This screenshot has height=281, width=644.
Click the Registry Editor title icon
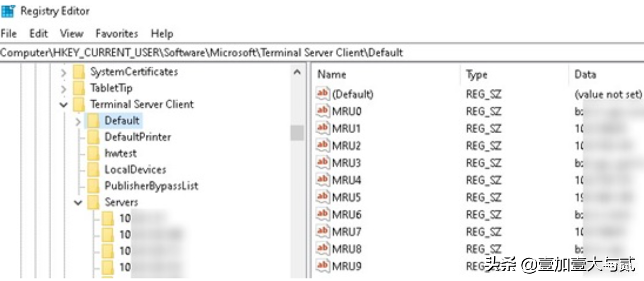pos(8,10)
